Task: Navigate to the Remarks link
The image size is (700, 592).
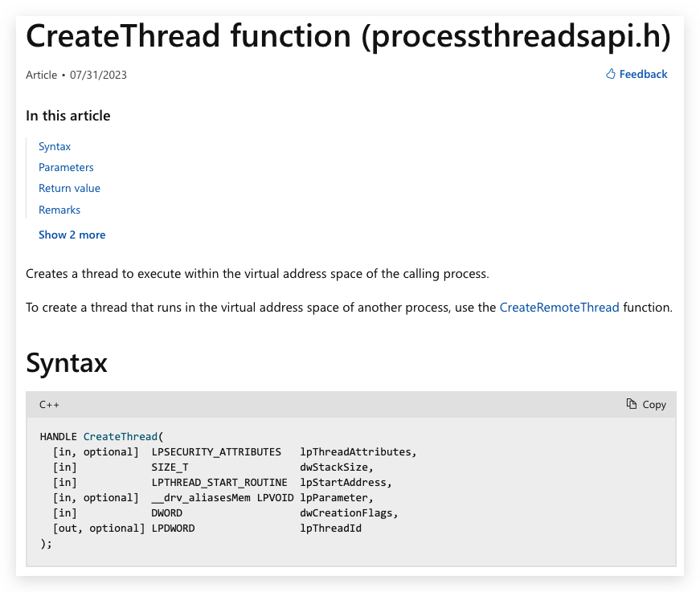Action: tap(59, 210)
